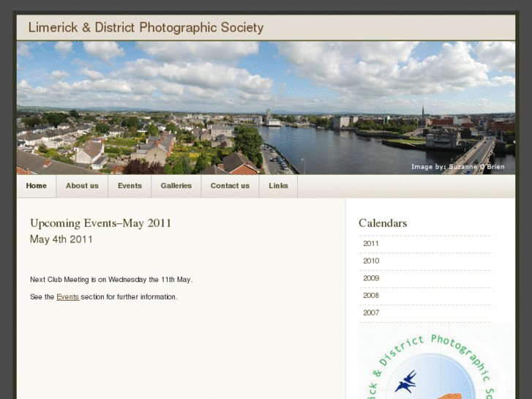
Task: Click the Suzanne O'Brien image credit caption
Action: pos(457,167)
